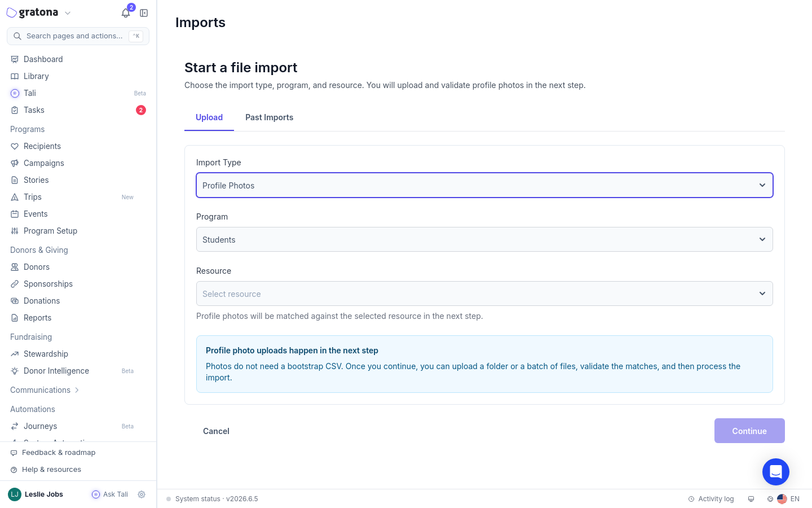
Task: Open the Import Type dropdown
Action: 484,185
